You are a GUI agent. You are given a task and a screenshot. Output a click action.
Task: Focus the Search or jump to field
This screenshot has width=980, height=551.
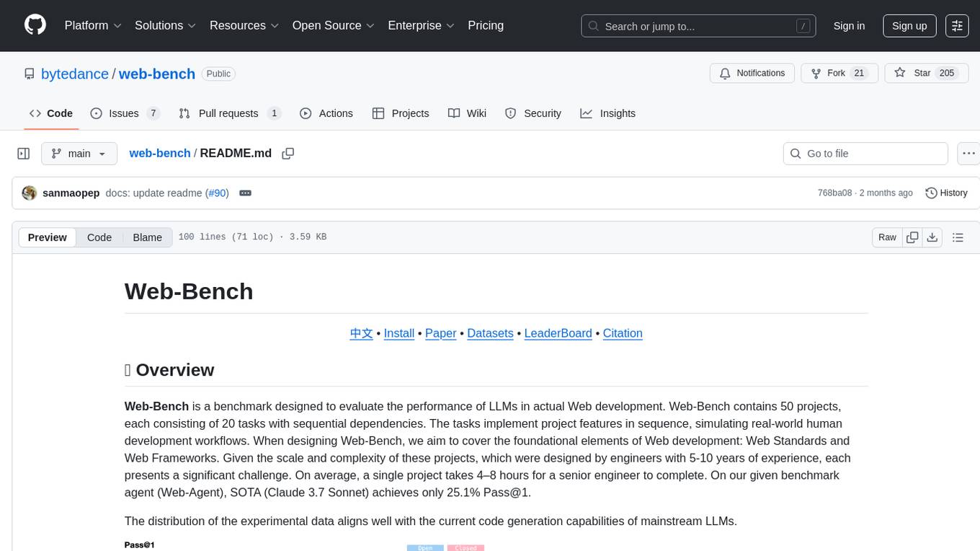[698, 26]
